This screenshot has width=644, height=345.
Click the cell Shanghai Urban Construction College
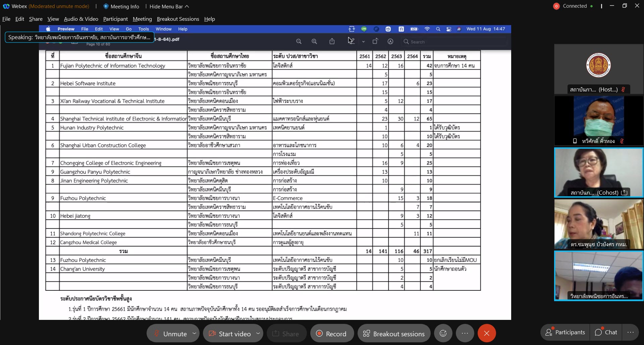[x=123, y=145]
